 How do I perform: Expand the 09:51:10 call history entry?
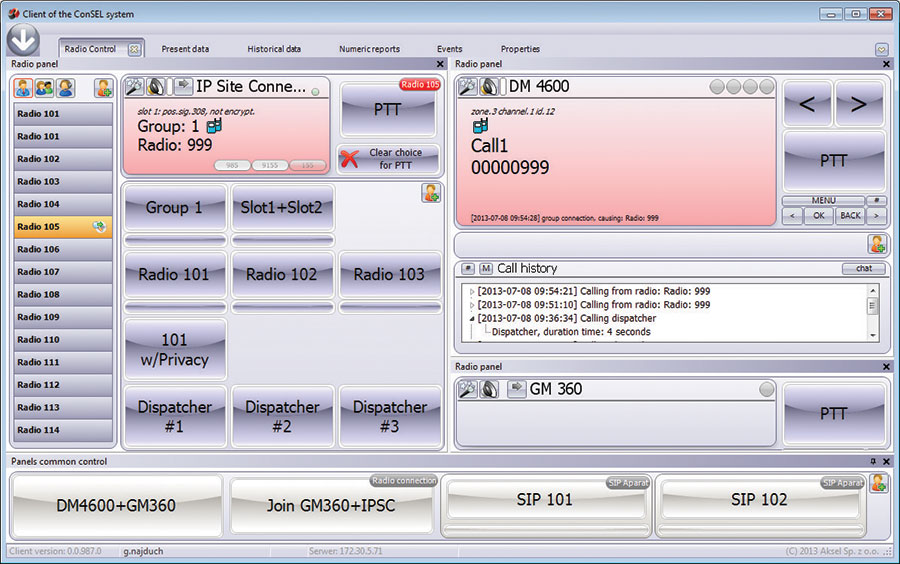click(x=473, y=305)
